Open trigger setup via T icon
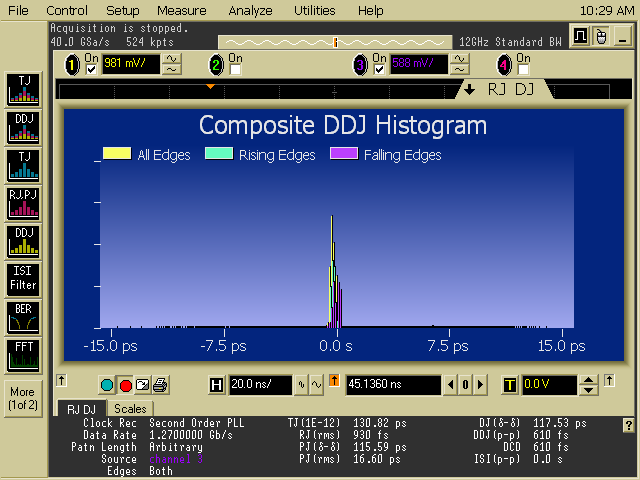The width and height of the screenshot is (640, 480). [510, 385]
